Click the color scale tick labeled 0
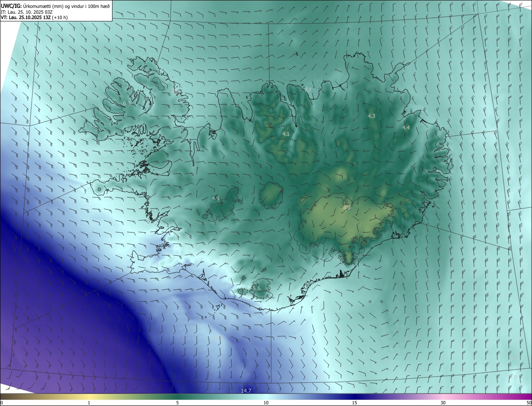 (2, 403)
